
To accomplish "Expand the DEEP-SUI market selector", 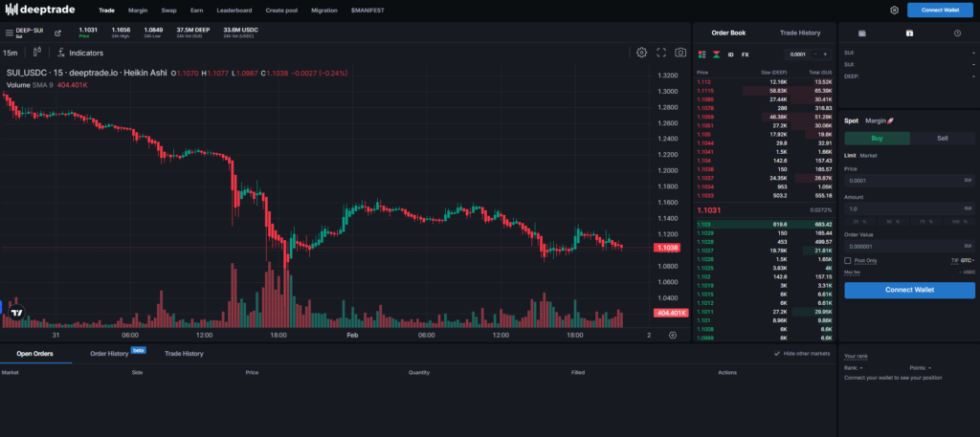I will (x=29, y=33).
